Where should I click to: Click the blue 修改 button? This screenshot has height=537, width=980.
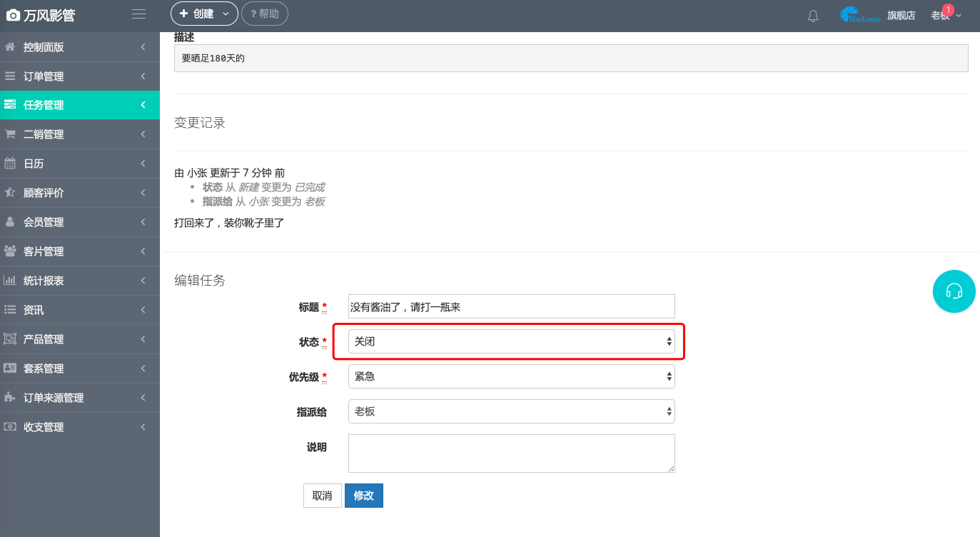363,496
